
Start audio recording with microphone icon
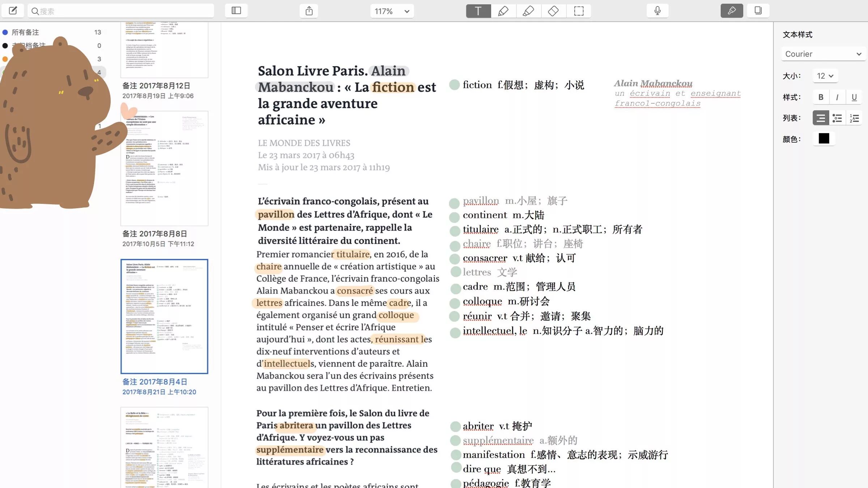[658, 11]
